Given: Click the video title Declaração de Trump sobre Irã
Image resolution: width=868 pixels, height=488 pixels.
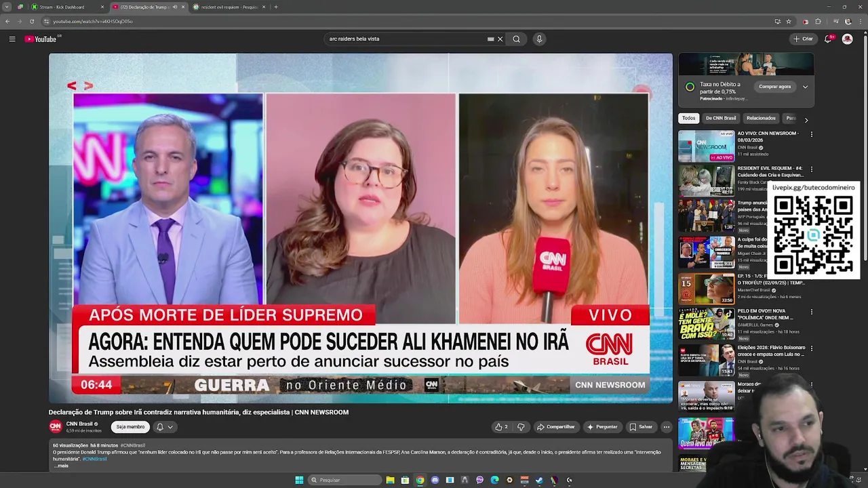Looking at the screenshot, I should 199,412.
